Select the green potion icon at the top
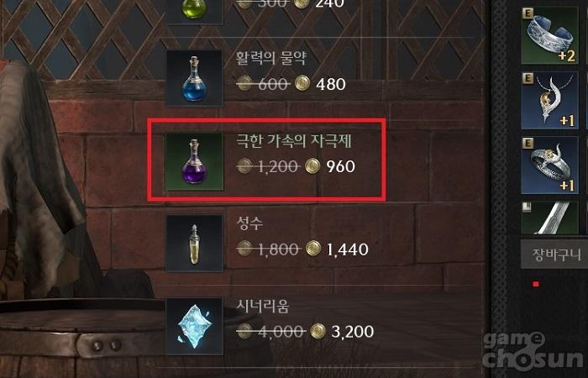Image resolution: width=588 pixels, height=378 pixels. click(194, 11)
